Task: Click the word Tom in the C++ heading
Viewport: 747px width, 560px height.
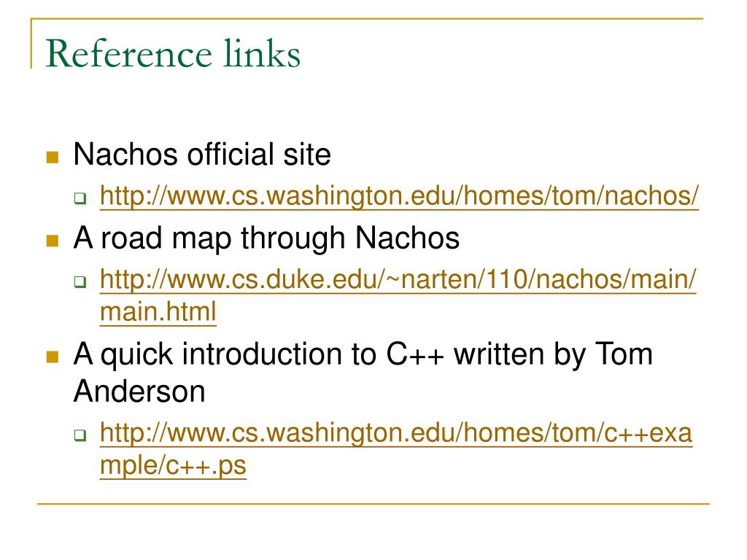Action: tap(624, 354)
